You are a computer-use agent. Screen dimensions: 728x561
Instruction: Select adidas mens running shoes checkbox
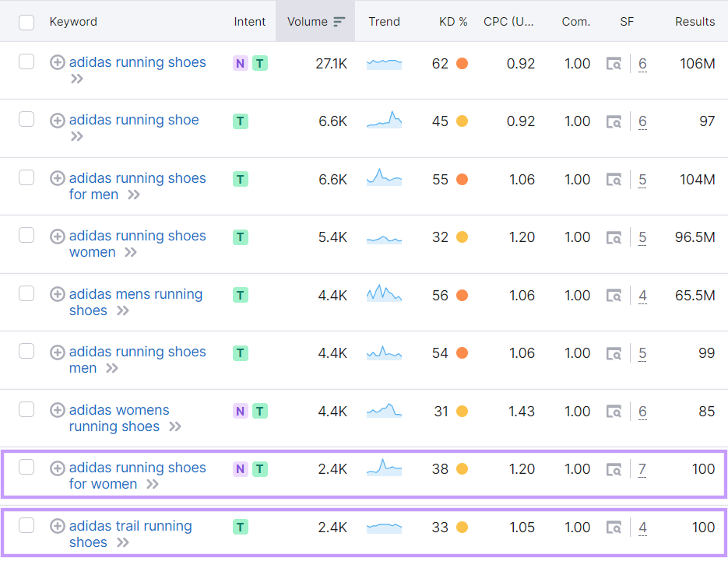tap(26, 293)
